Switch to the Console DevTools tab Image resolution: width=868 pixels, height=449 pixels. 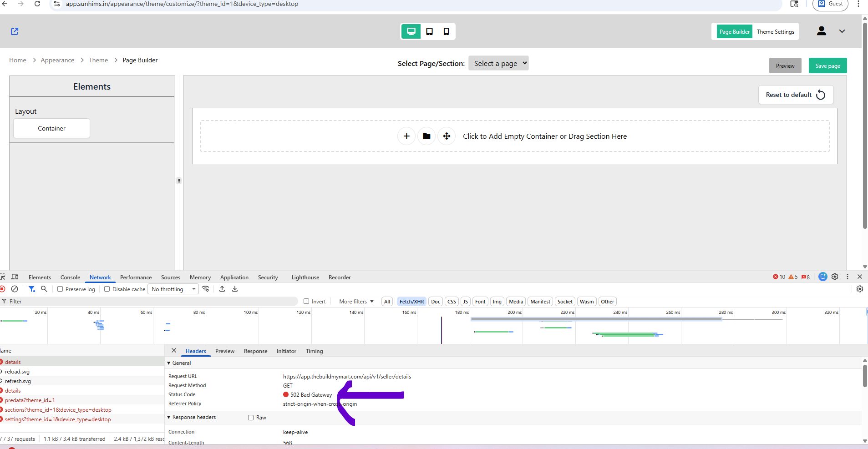click(70, 277)
